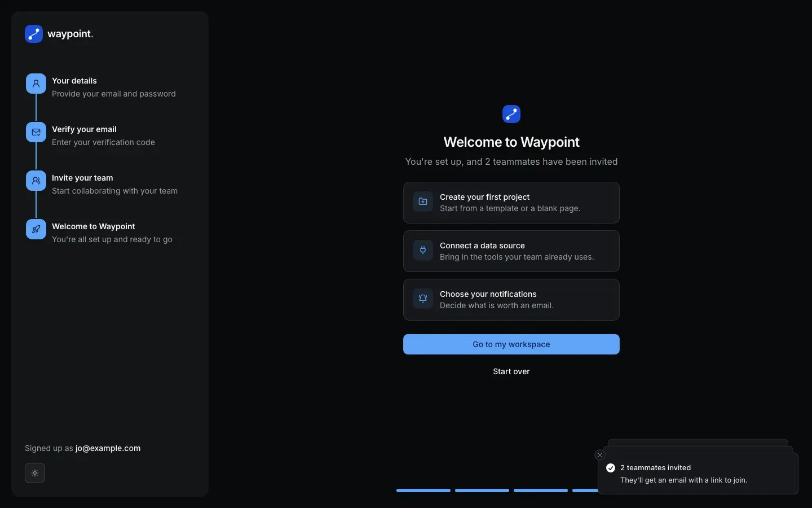Screen dimensions: 812x508
Task: Click Go to my workspace button
Action: (x=511, y=344)
